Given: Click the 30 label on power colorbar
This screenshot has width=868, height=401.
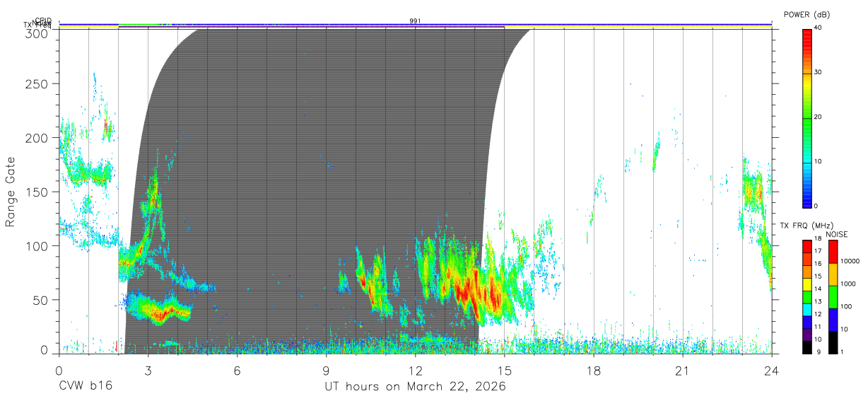Looking at the screenshot, I should point(818,72).
